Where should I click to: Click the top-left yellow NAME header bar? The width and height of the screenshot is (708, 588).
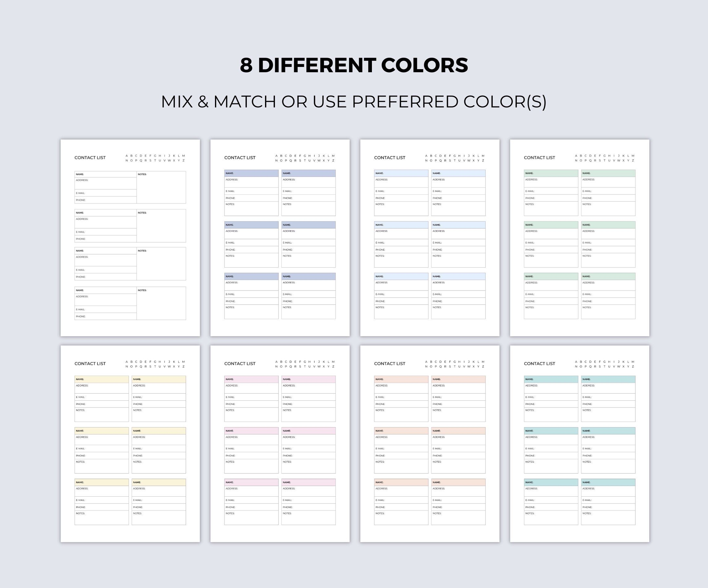(102, 379)
